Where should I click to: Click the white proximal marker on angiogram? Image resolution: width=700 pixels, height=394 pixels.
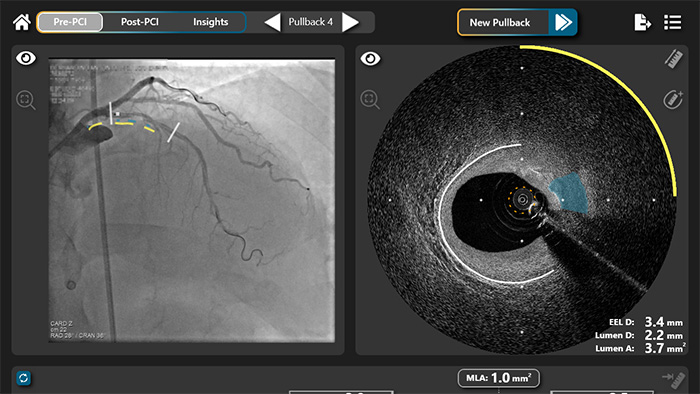click(x=111, y=113)
